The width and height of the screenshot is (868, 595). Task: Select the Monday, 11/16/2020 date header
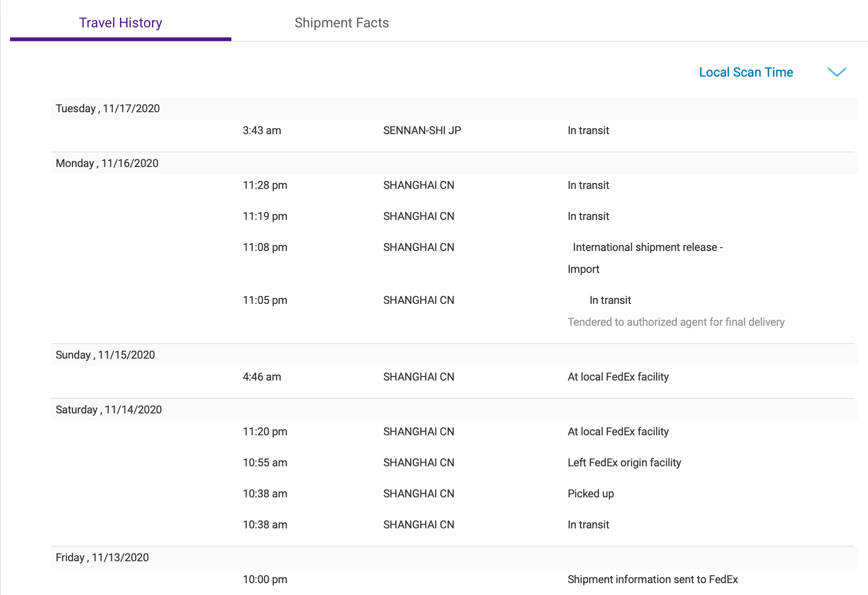[x=107, y=163]
